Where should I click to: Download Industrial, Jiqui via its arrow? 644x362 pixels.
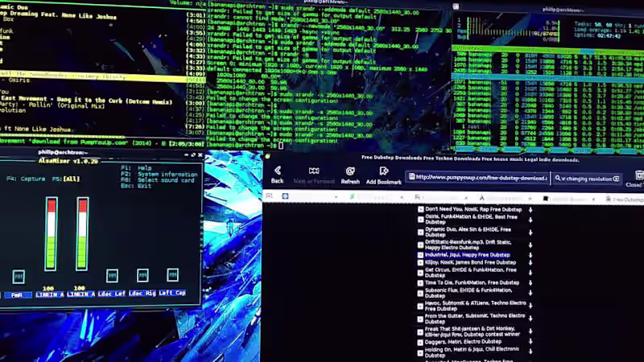point(530,255)
